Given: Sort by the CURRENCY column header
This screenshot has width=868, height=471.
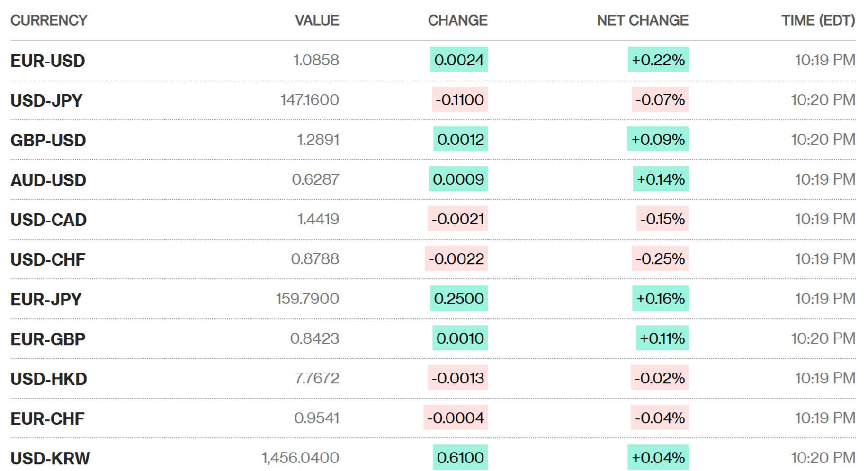Looking at the screenshot, I should tap(49, 20).
